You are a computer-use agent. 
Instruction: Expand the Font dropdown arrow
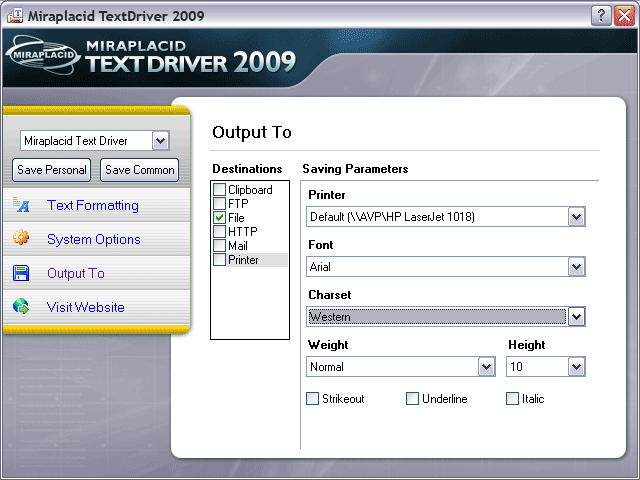pyautogui.click(x=576, y=267)
